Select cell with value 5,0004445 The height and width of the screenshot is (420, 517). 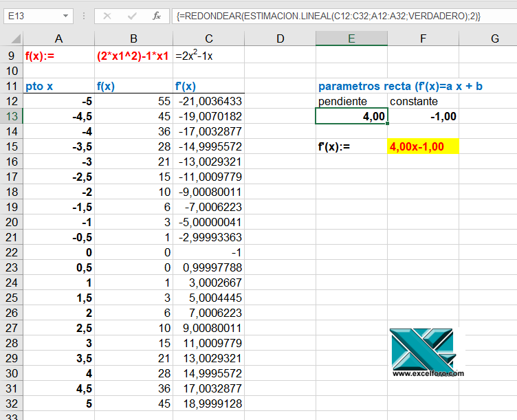[x=209, y=298]
